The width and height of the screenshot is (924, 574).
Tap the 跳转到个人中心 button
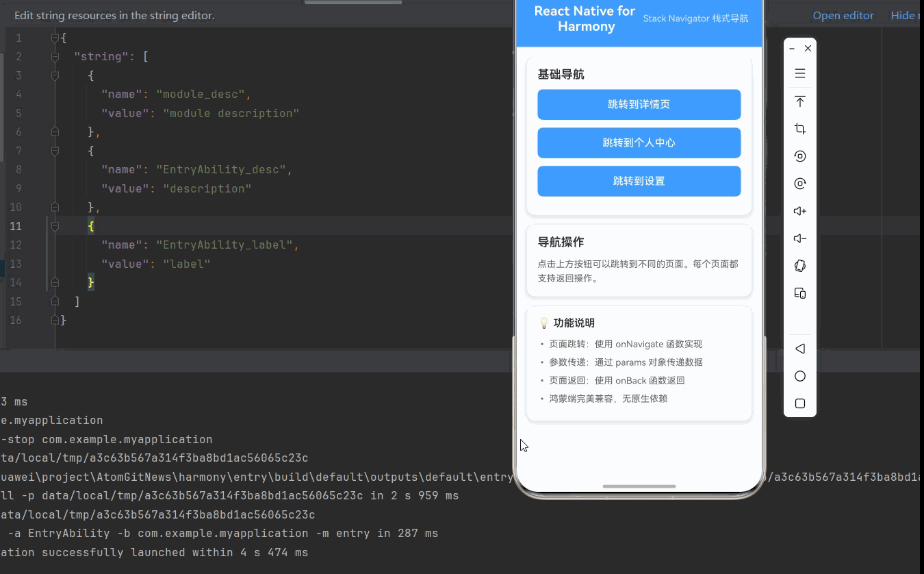[x=639, y=142]
